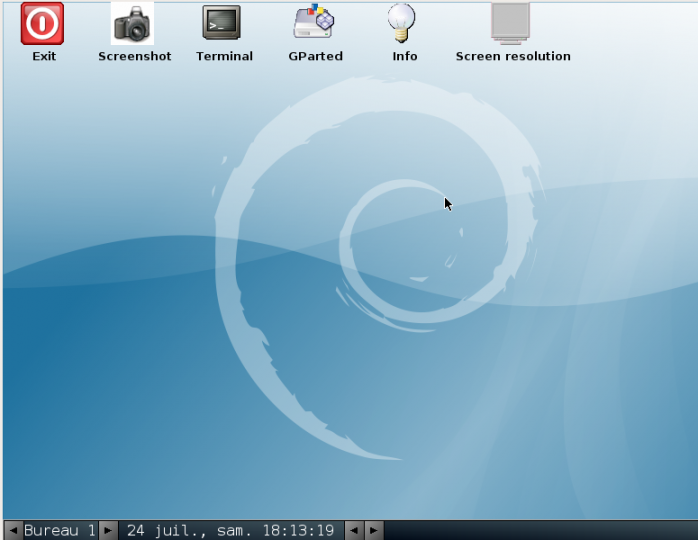The width and height of the screenshot is (698, 540).
Task: Click the 'Screenshot' text label
Action: pyautogui.click(x=135, y=57)
